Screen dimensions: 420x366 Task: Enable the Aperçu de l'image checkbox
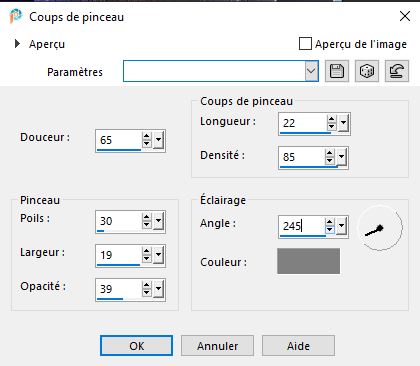click(305, 44)
